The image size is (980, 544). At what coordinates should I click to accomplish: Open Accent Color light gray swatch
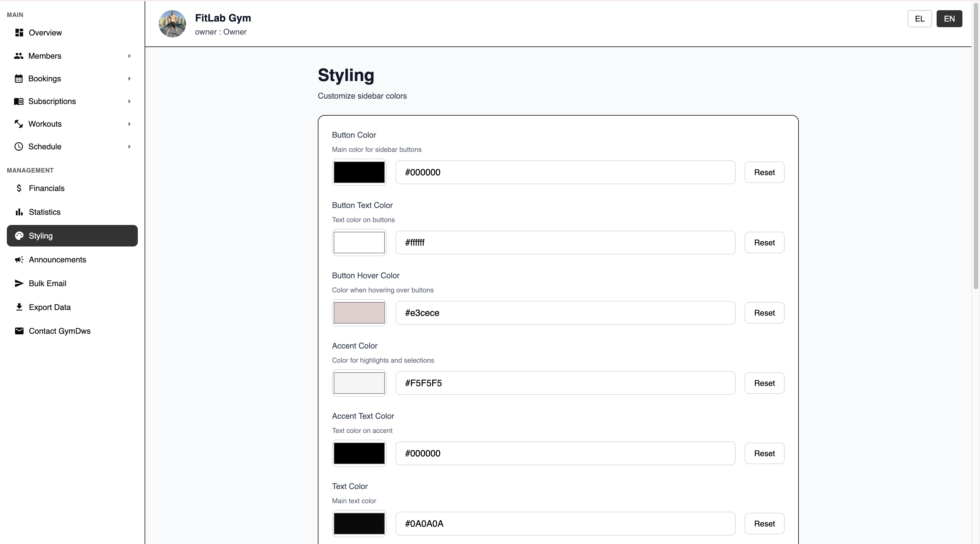click(359, 383)
